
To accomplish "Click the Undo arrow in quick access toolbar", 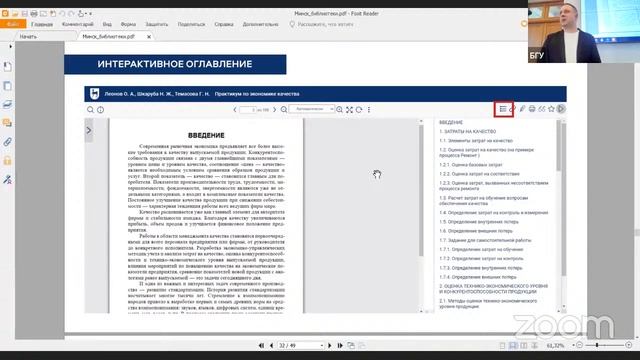I will [62, 14].
